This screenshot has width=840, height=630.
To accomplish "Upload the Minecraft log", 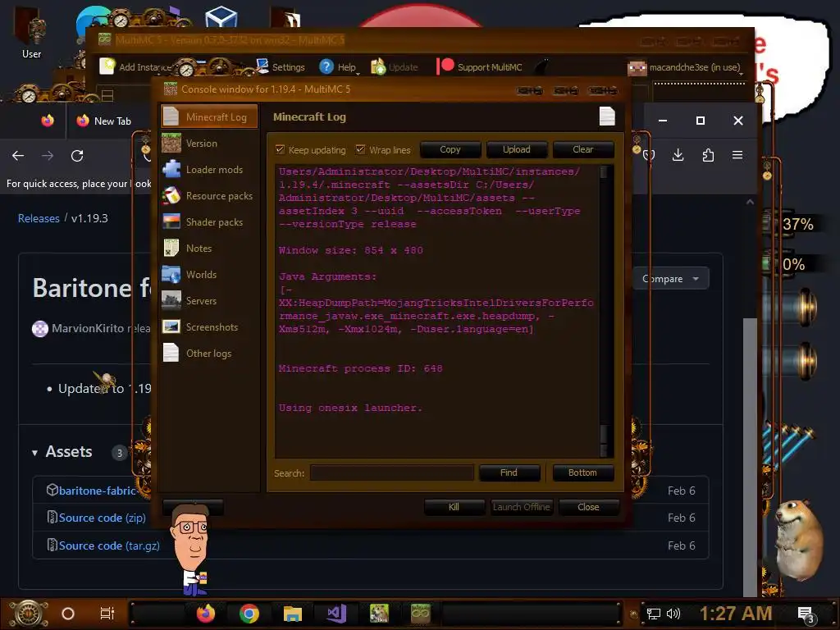I will tap(517, 149).
